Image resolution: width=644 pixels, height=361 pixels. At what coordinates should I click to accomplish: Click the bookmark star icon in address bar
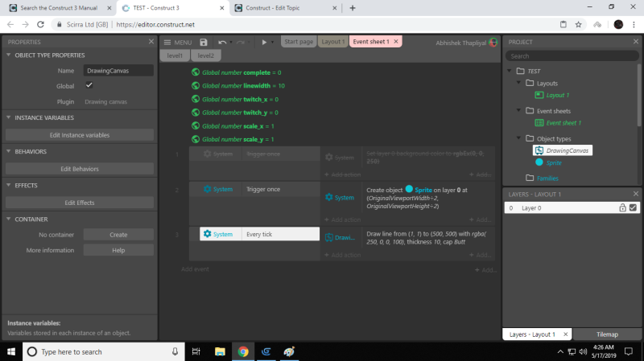578,25
